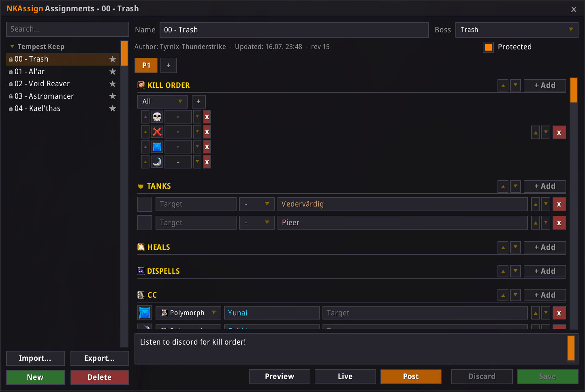585x392 pixels.
Task: Click the skull raid marker icon
Action: pos(157,117)
